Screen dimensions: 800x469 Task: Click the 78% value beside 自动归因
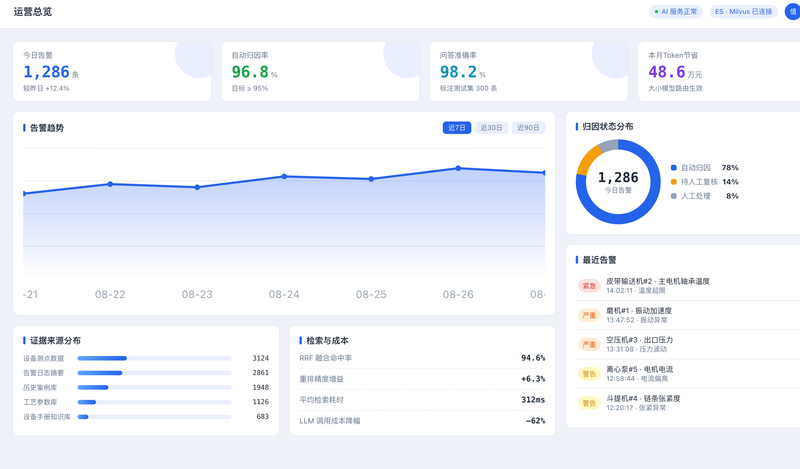coord(730,168)
